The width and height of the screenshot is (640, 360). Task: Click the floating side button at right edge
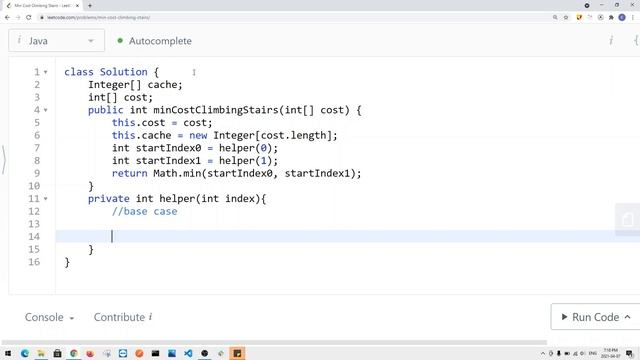point(627,219)
